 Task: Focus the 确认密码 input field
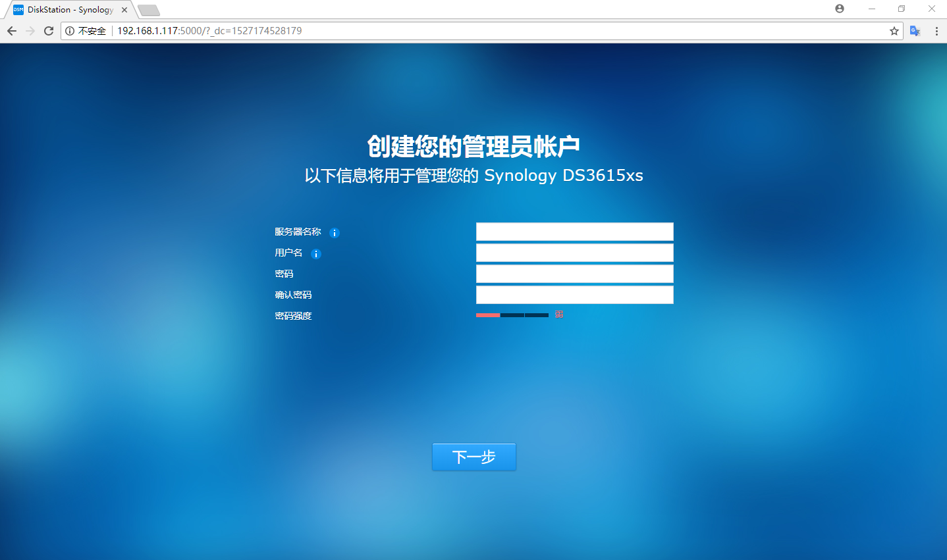pyautogui.click(x=575, y=295)
